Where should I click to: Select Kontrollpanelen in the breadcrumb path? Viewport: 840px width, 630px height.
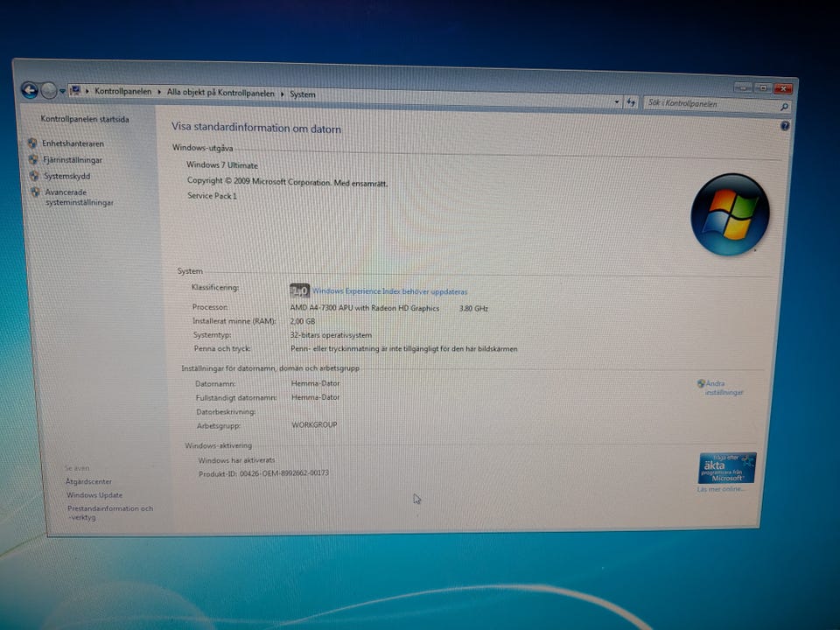click(122, 91)
